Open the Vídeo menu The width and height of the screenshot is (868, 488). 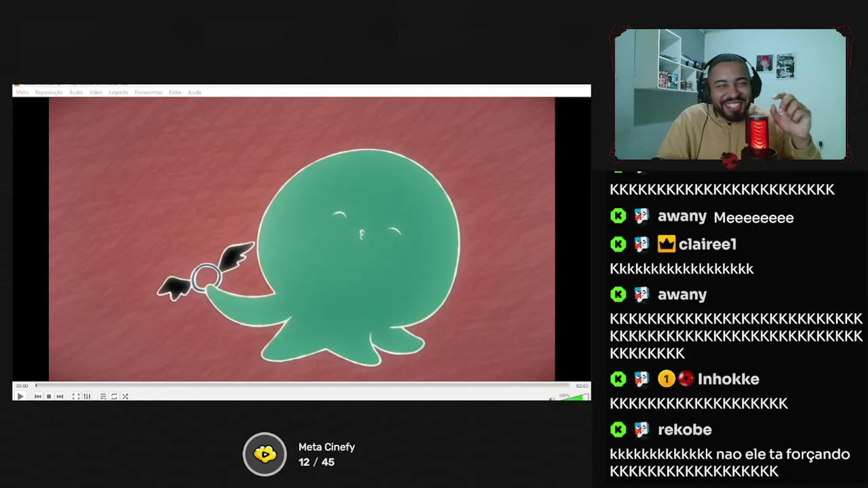96,92
